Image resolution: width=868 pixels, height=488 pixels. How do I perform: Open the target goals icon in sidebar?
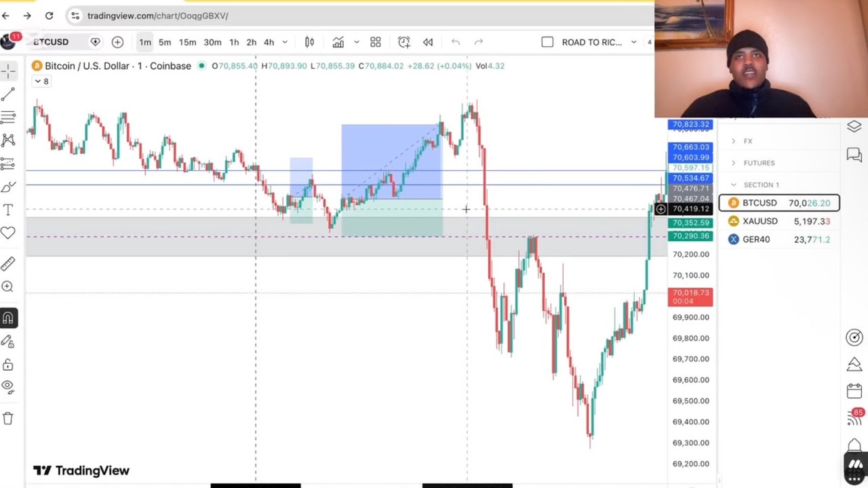(854, 338)
